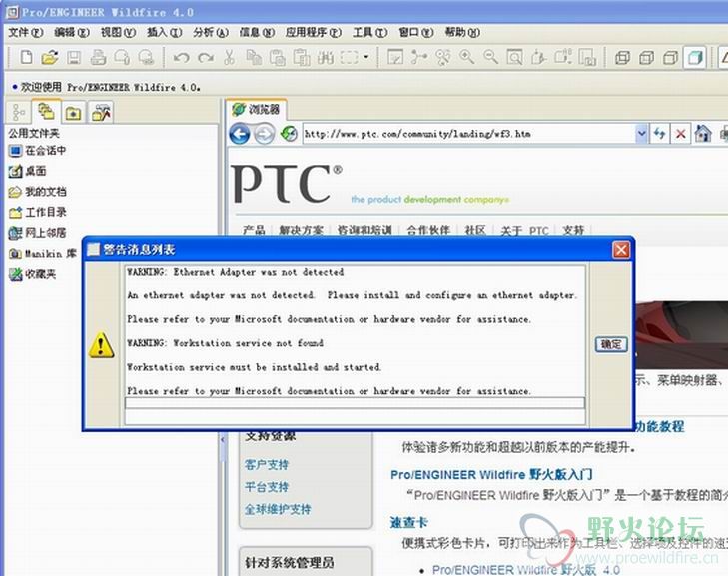
Task: Select wireframe display mode icon
Action: coord(622,58)
